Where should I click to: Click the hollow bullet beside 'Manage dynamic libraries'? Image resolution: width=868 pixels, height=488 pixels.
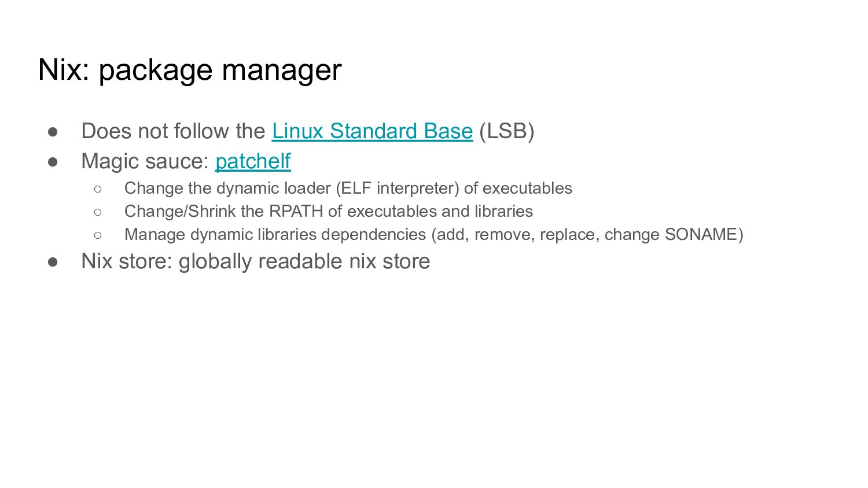[x=97, y=235]
